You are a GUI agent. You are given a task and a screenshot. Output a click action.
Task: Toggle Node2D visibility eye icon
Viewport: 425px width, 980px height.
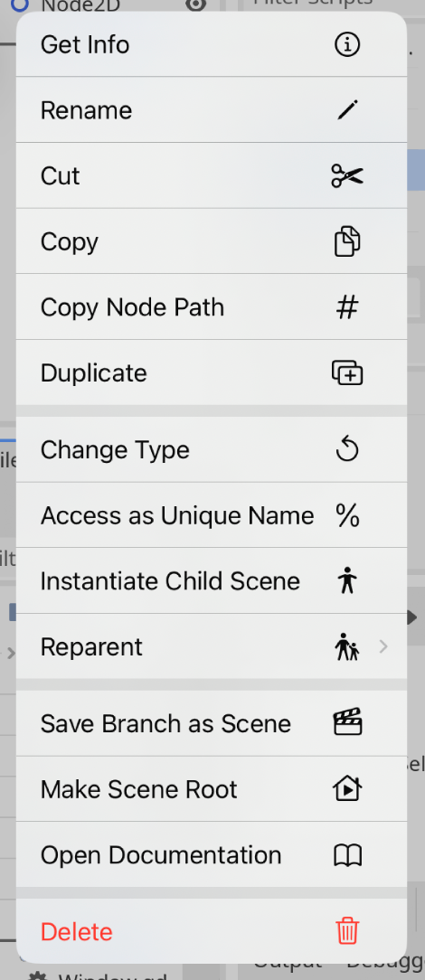pos(196,5)
